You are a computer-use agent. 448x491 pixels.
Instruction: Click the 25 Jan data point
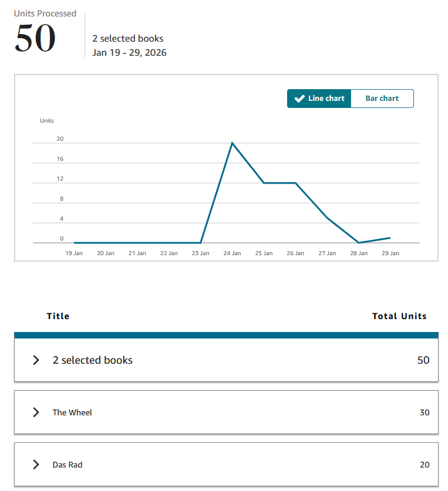coord(264,183)
